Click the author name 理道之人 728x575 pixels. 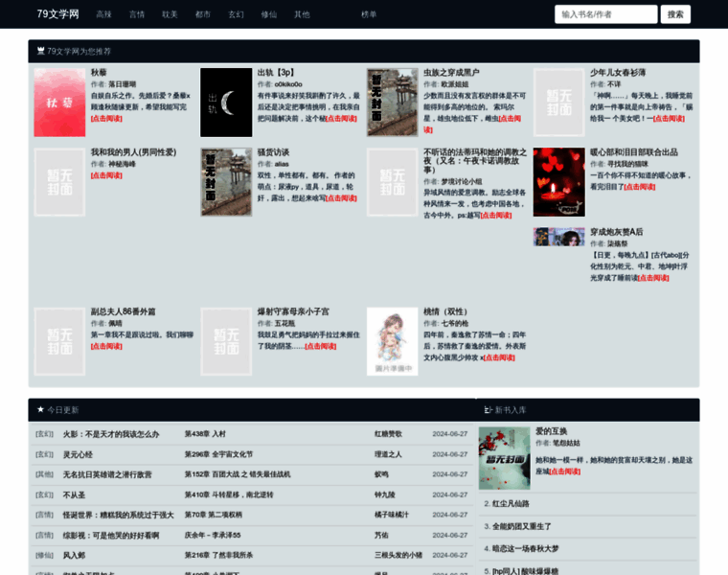388,454
